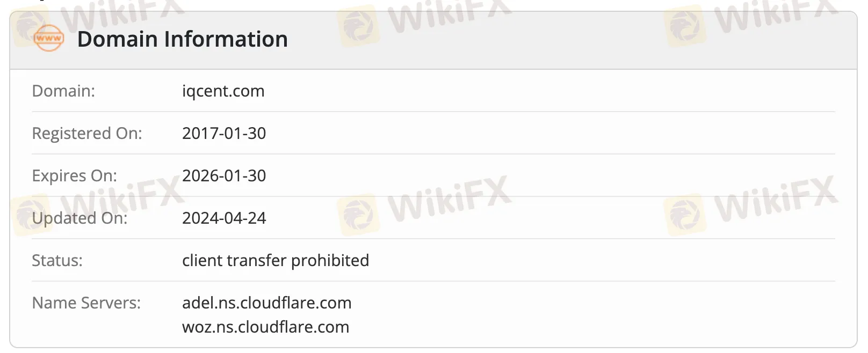The image size is (868, 353).
Task: Select expiry date 2026-01-30
Action: pos(224,175)
